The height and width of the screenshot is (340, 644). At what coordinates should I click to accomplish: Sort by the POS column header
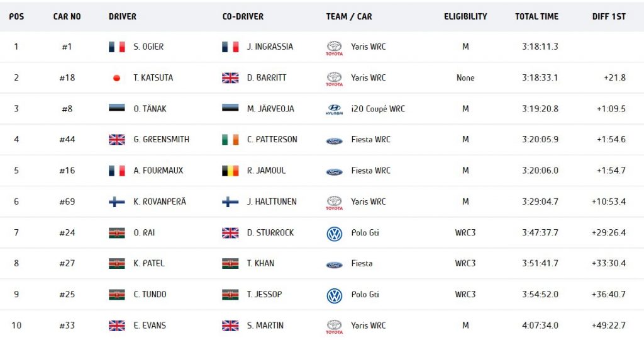click(x=16, y=16)
